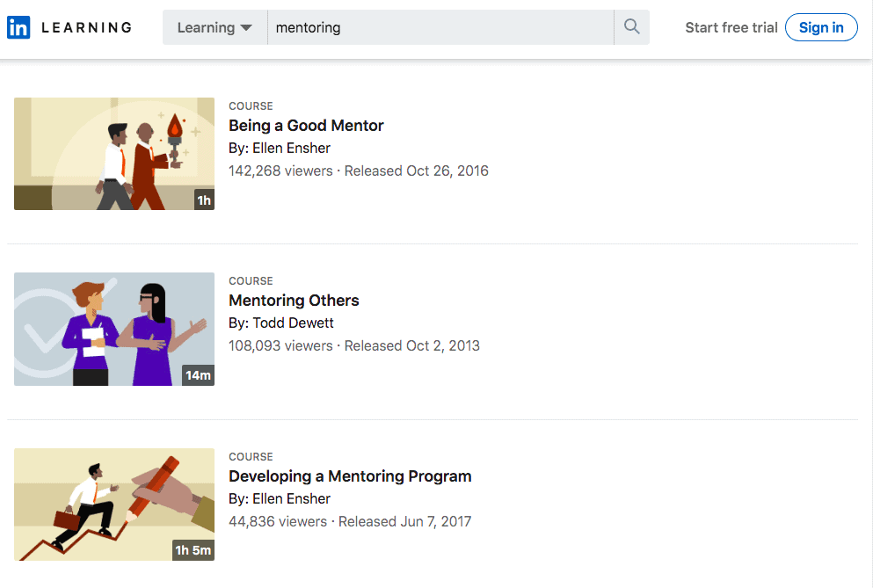Click Developing a Mentoring Program thumbnail
Screen dimensions: 873x588
click(113, 505)
